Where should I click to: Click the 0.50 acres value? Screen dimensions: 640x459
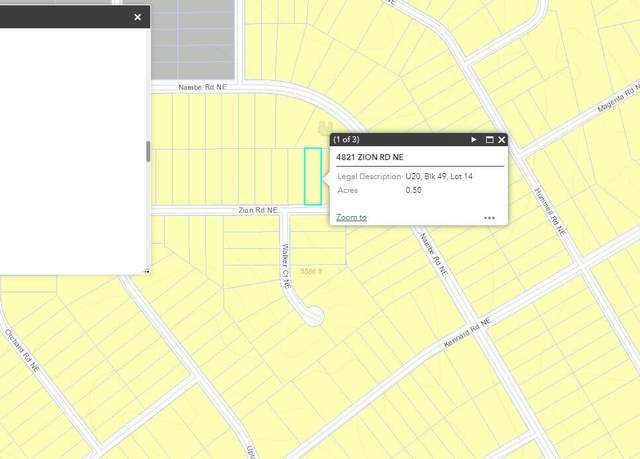pyautogui.click(x=413, y=190)
